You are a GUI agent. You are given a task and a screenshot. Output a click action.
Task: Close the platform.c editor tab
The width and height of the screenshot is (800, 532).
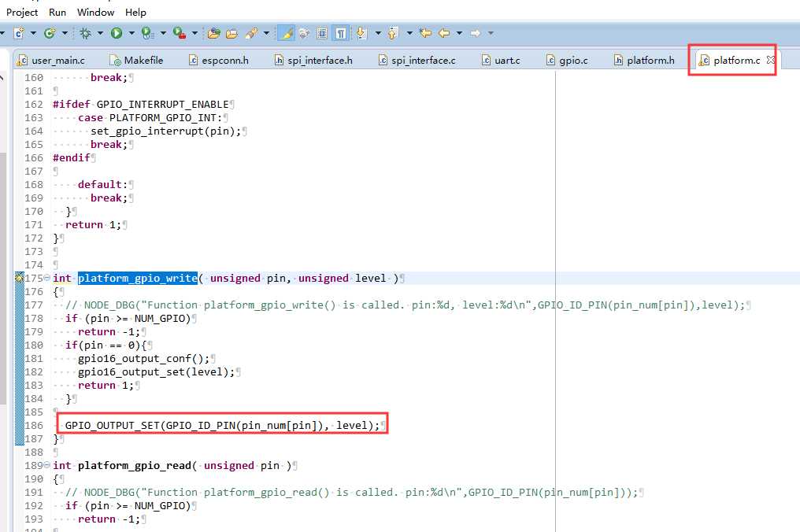770,60
